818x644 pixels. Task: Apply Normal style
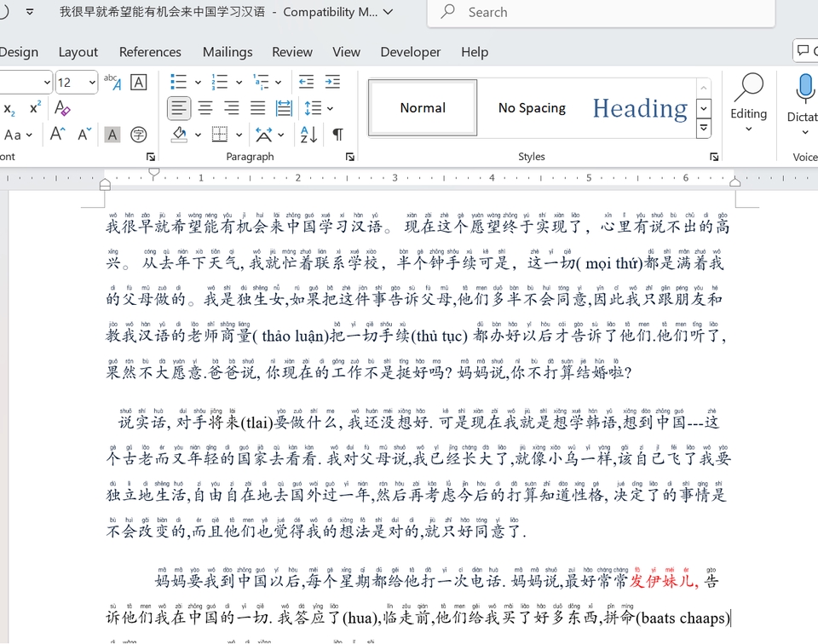[423, 108]
